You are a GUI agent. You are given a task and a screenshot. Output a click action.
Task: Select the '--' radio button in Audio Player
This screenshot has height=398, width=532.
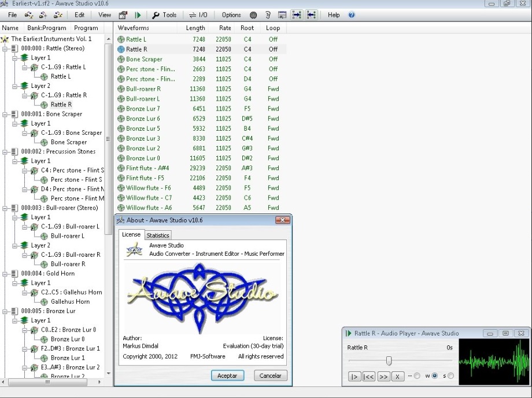tap(417, 376)
